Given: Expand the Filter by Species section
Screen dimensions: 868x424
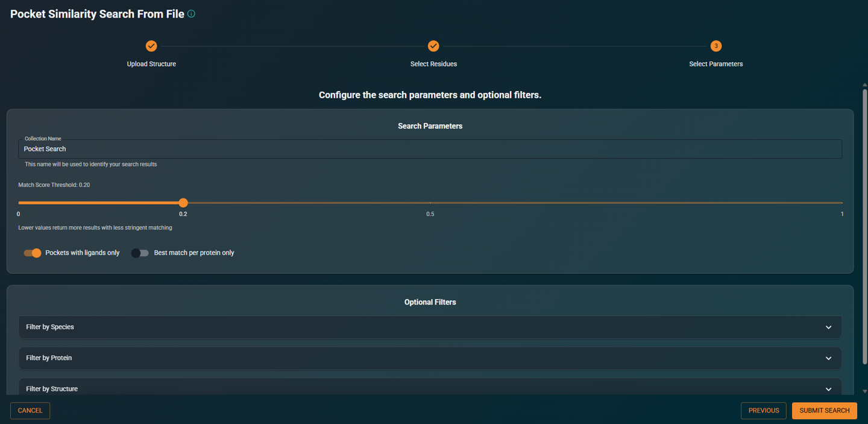Looking at the screenshot, I should (x=430, y=327).
